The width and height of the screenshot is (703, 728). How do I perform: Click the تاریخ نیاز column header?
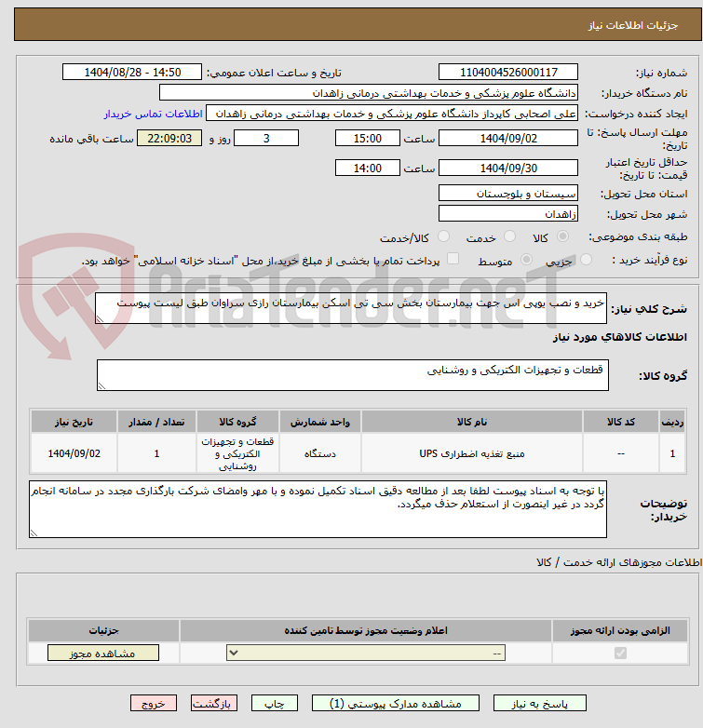[x=74, y=422]
